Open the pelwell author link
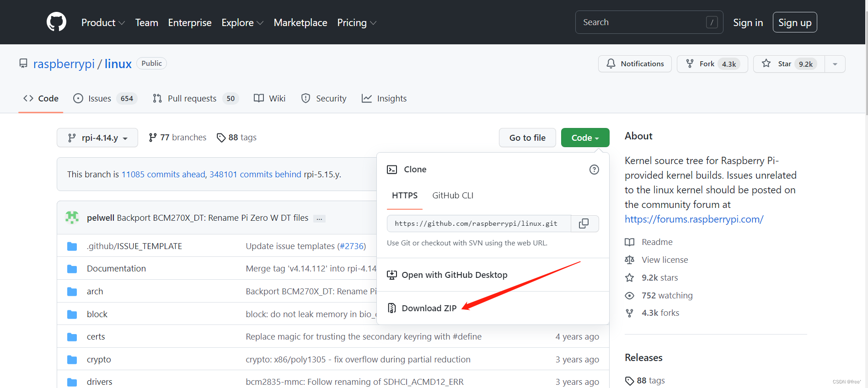 [101, 218]
